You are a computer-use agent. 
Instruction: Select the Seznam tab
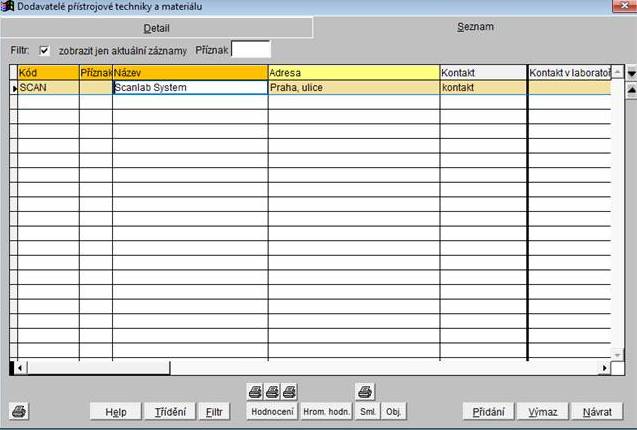point(474,27)
